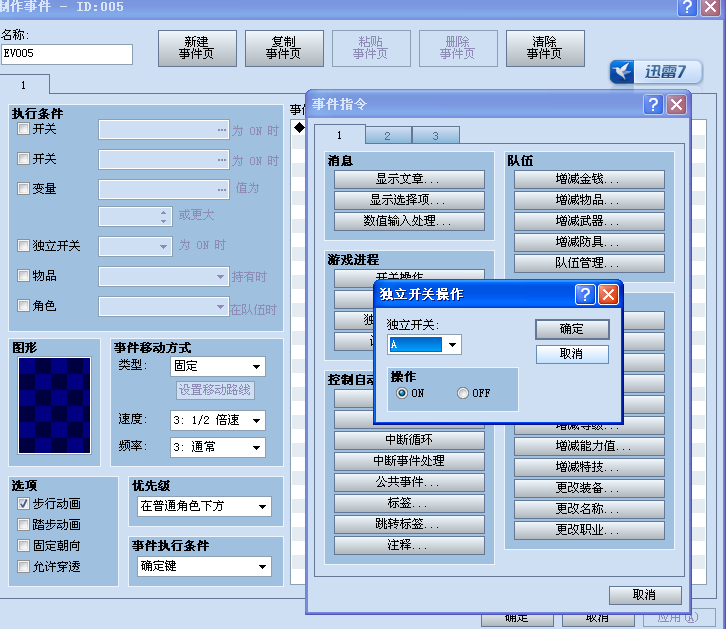Click the 增减防具... command button
726x629 pixels.
[x=589, y=242]
